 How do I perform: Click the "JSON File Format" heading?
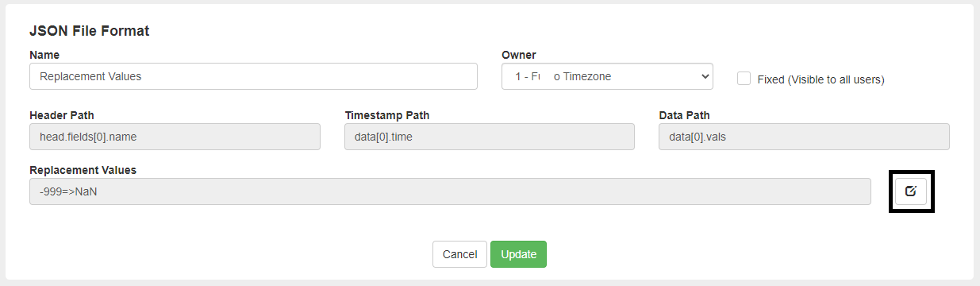pyautogui.click(x=90, y=31)
